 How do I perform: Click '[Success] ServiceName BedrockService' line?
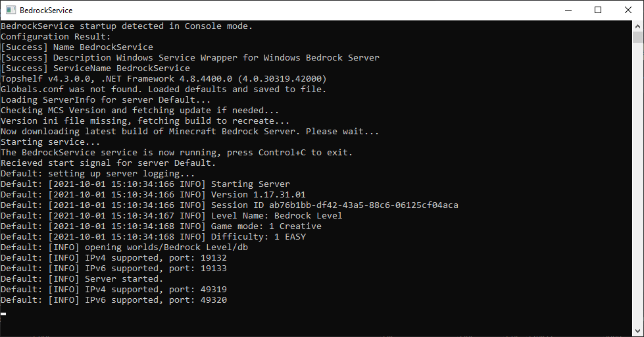tap(95, 68)
